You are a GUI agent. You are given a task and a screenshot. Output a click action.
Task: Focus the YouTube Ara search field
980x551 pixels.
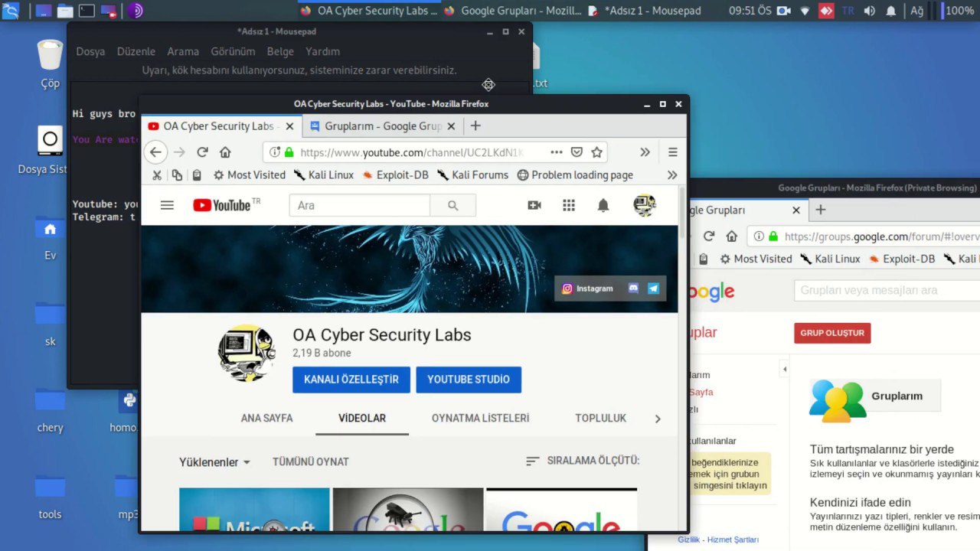coord(359,205)
